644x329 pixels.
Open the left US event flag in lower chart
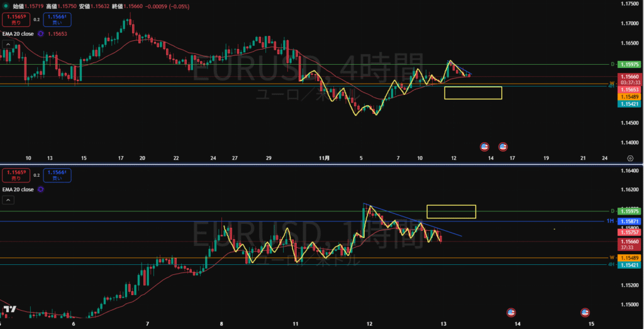coord(511,312)
